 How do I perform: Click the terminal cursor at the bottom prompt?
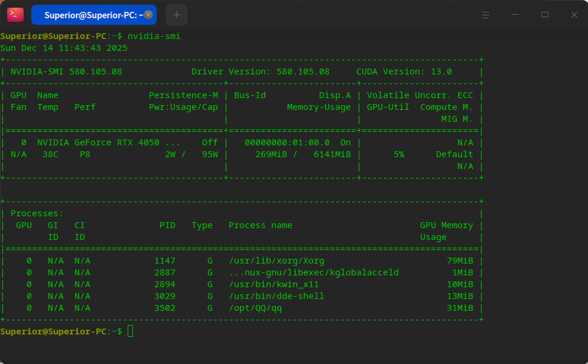130,331
